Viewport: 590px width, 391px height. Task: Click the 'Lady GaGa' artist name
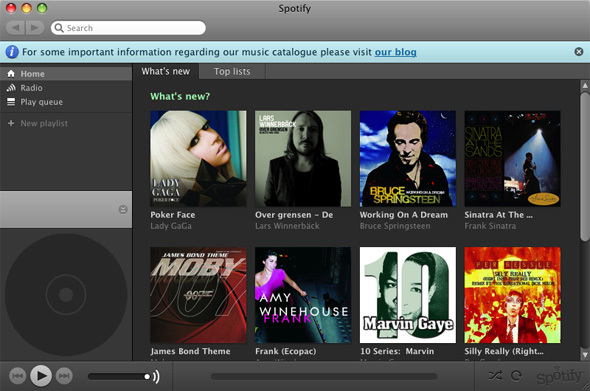point(171,226)
